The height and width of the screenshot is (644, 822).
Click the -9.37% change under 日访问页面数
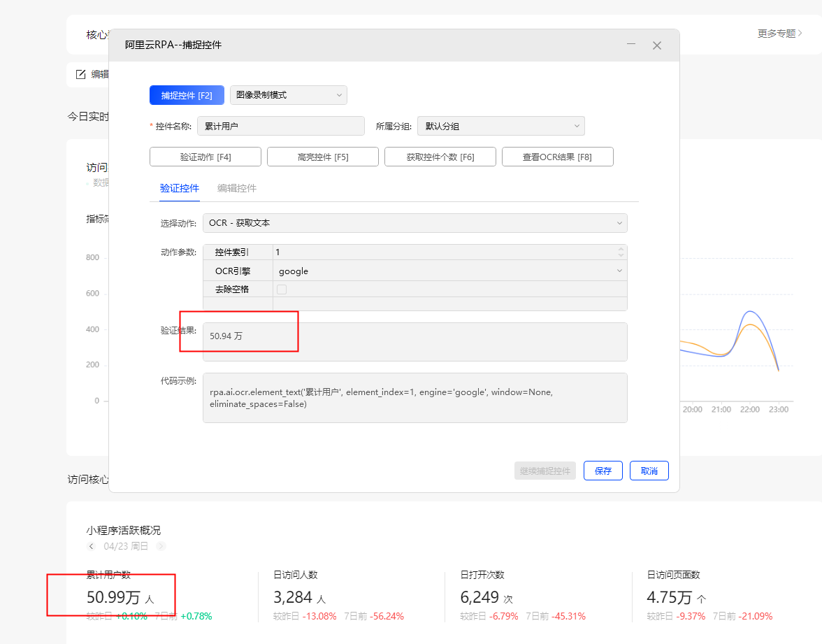691,616
